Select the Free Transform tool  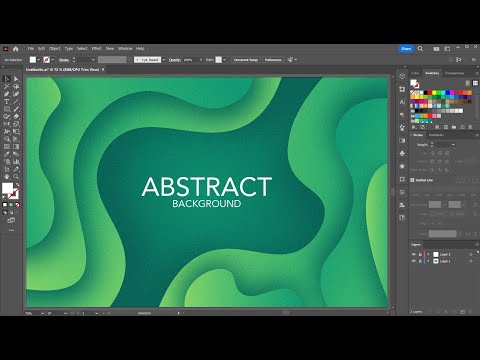pos(16,132)
